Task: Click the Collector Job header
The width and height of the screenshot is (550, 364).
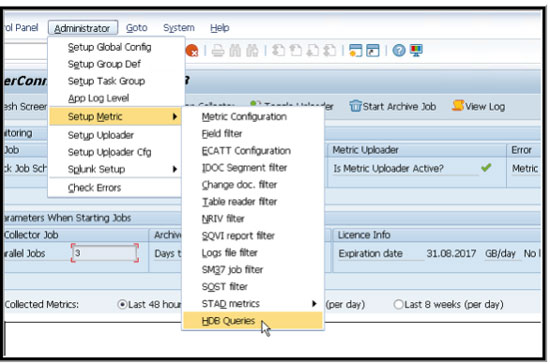Action: point(31,235)
